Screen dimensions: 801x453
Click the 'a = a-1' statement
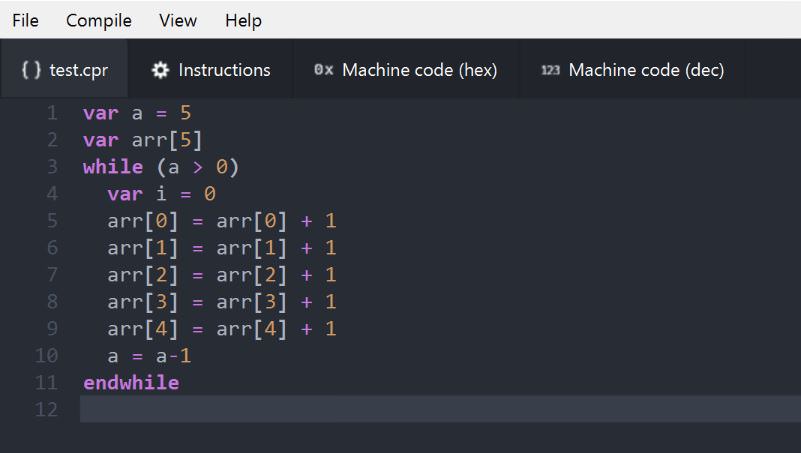(x=149, y=355)
